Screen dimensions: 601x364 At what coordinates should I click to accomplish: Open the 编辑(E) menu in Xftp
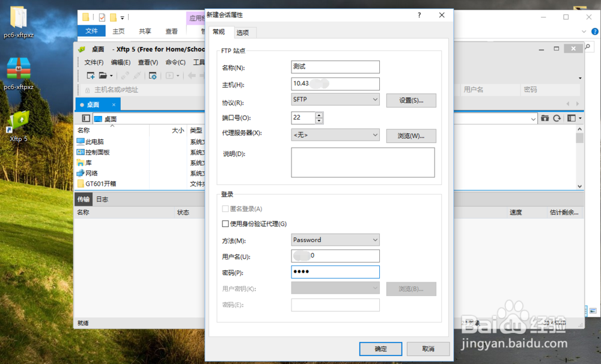(121, 62)
